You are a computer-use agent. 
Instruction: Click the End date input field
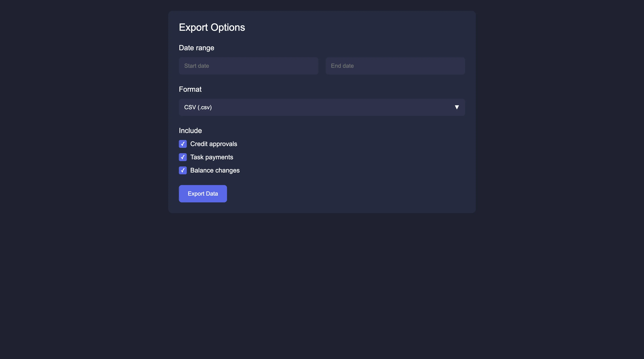tap(395, 66)
